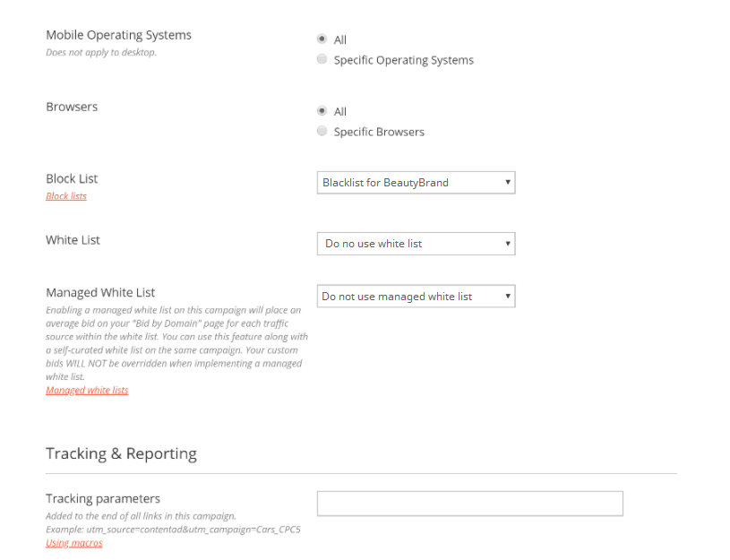The height and width of the screenshot is (560, 730).
Task: Click the Managed White List field label
Action: point(100,293)
